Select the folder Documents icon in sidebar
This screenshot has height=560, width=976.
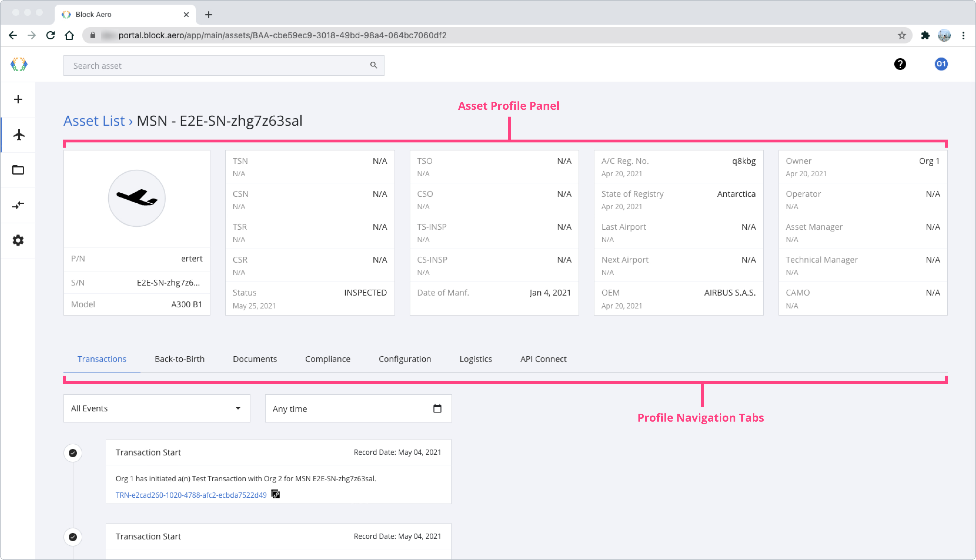pyautogui.click(x=18, y=170)
